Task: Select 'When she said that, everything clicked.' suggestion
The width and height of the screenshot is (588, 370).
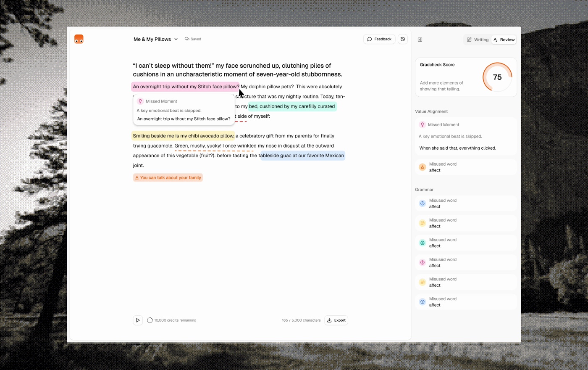Action: (457, 148)
